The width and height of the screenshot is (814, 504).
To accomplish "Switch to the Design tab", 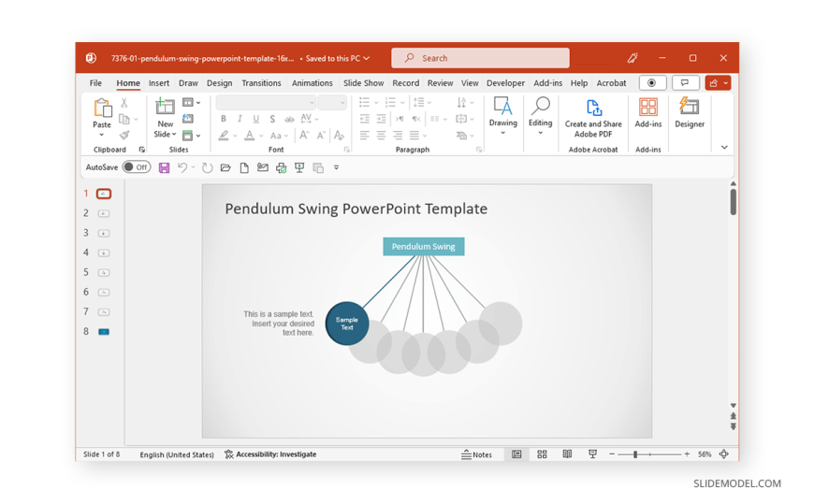I will pos(220,83).
